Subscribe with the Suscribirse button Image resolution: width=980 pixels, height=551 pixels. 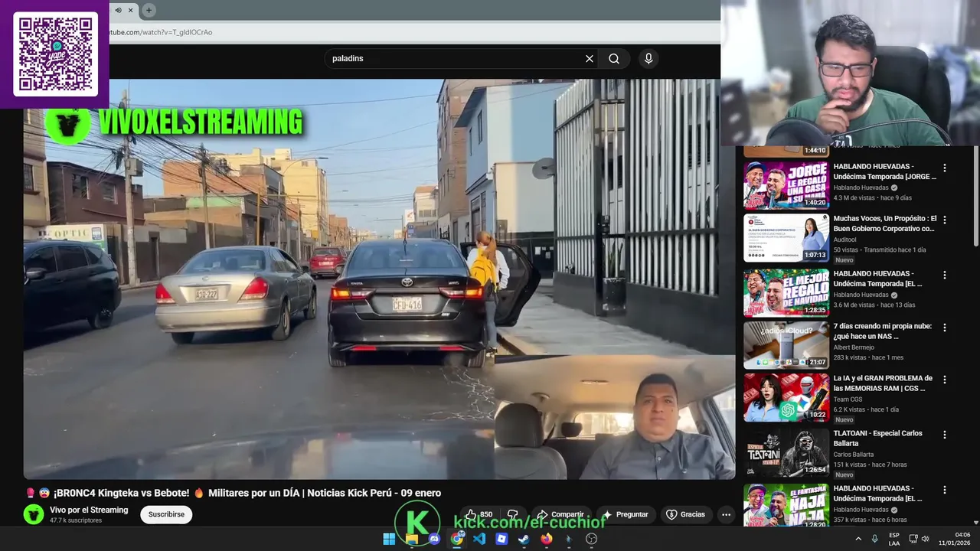[x=166, y=514]
